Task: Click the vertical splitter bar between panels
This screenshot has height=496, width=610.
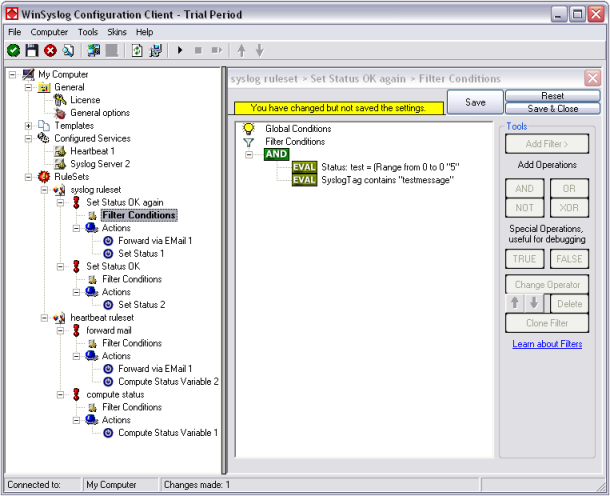Action: (224, 270)
